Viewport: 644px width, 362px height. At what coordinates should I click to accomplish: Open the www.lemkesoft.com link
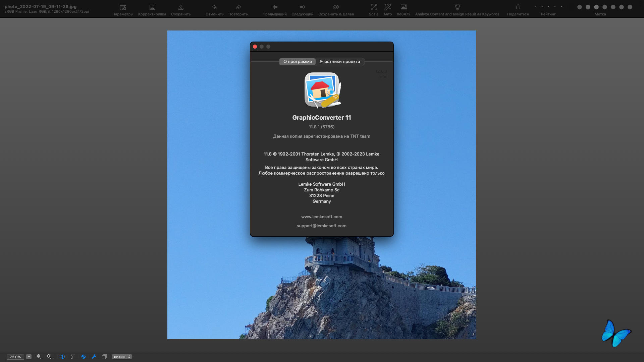322,217
